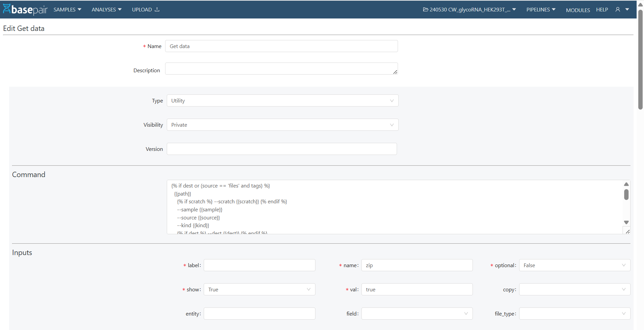This screenshot has width=644, height=330.
Task: Click the Command box scroll-up arrow
Action: [x=626, y=184]
